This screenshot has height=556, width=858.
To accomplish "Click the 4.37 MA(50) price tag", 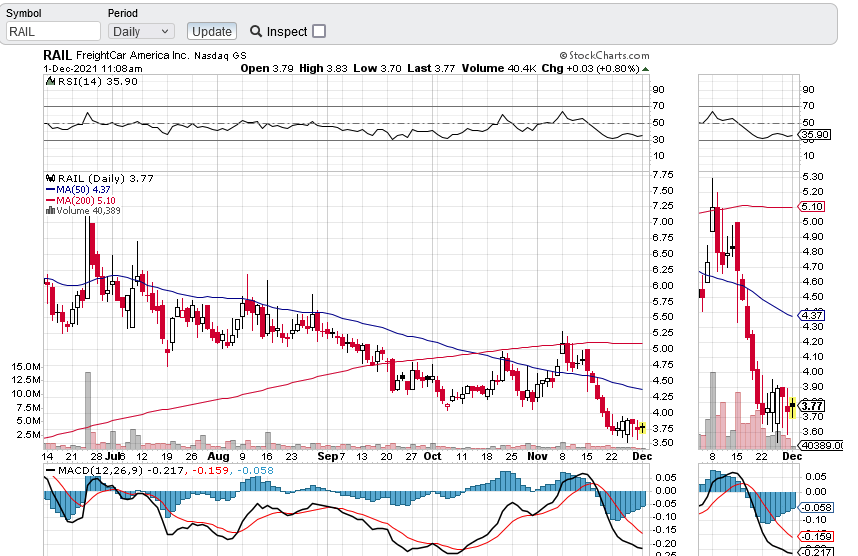I will (810, 315).
